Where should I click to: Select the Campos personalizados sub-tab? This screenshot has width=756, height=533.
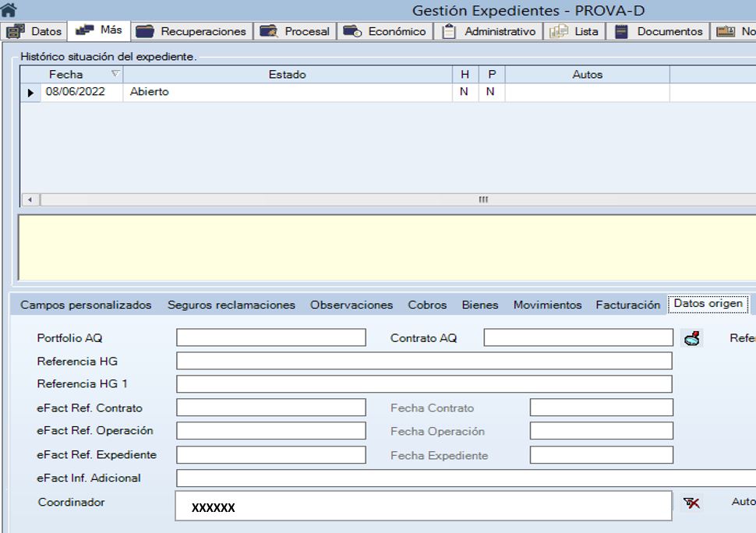tap(86, 305)
